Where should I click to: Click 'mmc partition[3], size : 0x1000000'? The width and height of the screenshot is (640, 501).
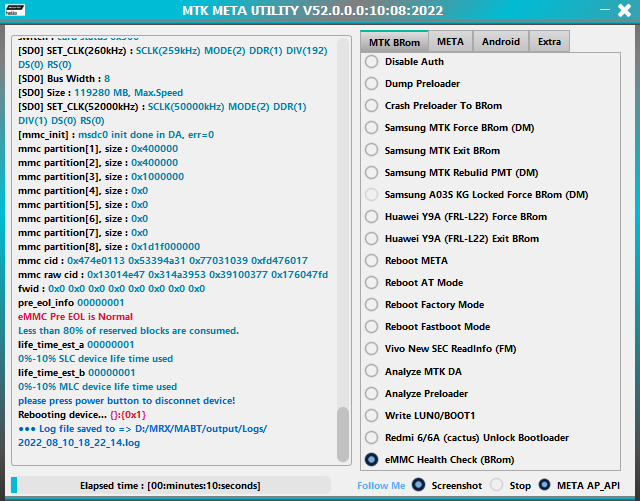click(x=101, y=177)
